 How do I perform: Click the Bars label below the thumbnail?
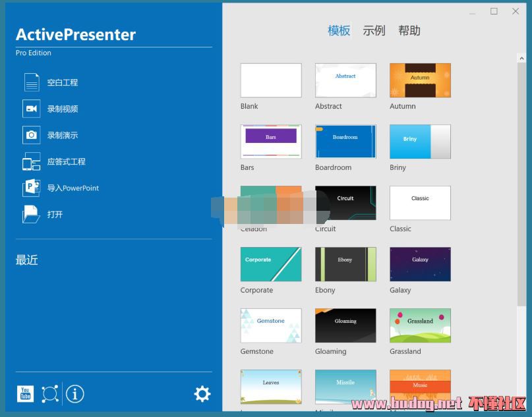(x=247, y=167)
